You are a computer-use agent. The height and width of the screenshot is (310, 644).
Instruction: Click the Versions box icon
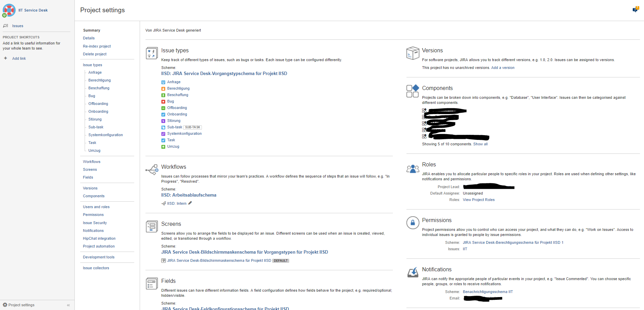coord(413,53)
